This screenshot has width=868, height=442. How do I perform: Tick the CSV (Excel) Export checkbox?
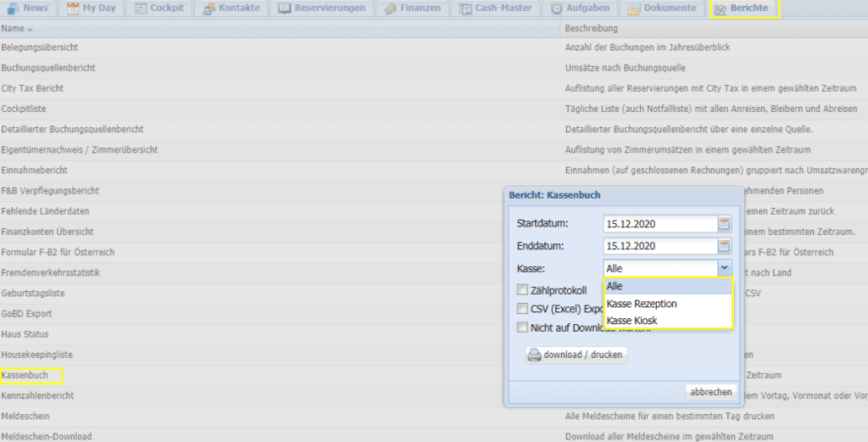pos(522,309)
